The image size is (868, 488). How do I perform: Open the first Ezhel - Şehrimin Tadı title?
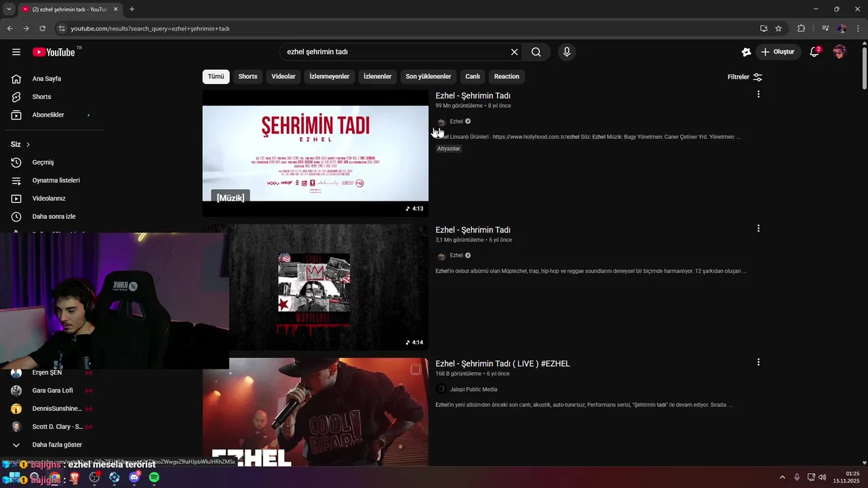pos(473,96)
